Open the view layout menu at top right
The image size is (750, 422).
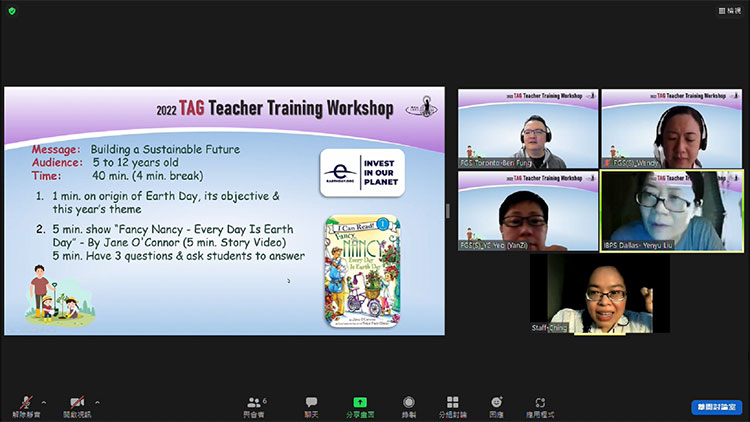730,11
